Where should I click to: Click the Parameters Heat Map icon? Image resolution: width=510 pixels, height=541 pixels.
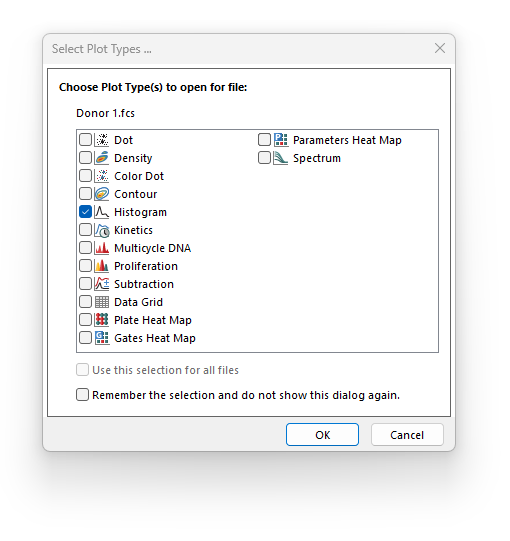[281, 140]
